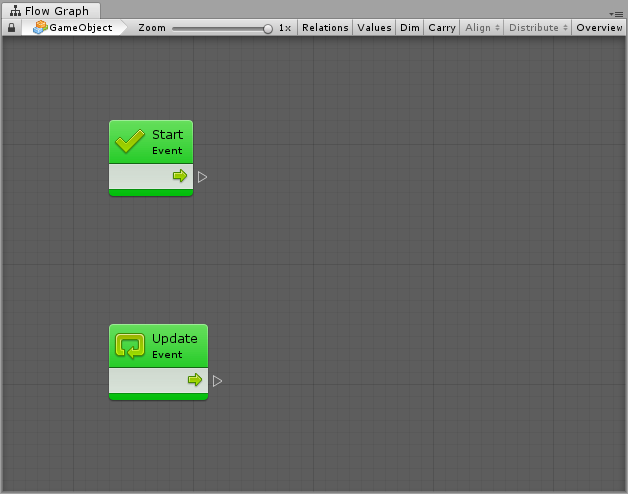Click the flow graph icon in the tab
This screenshot has width=628, height=494.
pyautogui.click(x=16, y=11)
